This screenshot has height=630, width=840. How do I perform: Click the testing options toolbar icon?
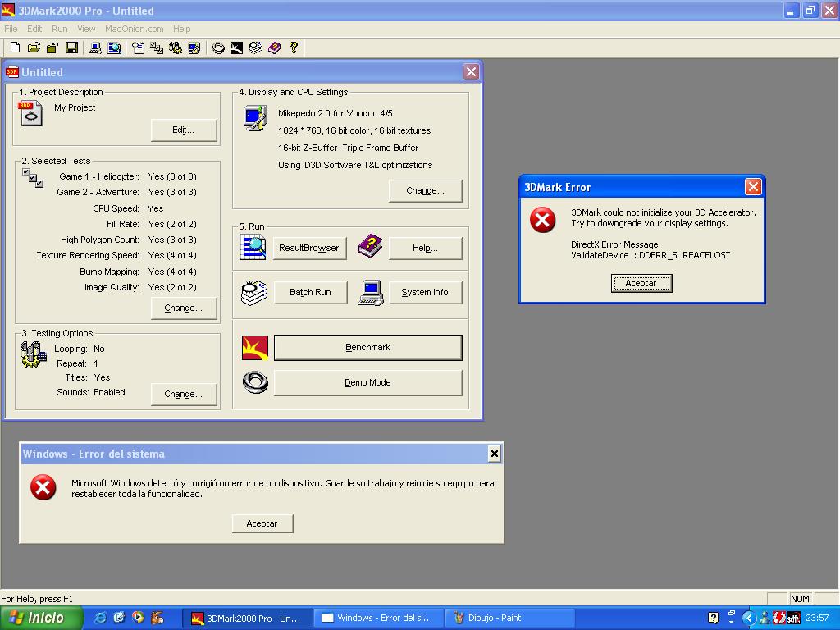[176, 48]
